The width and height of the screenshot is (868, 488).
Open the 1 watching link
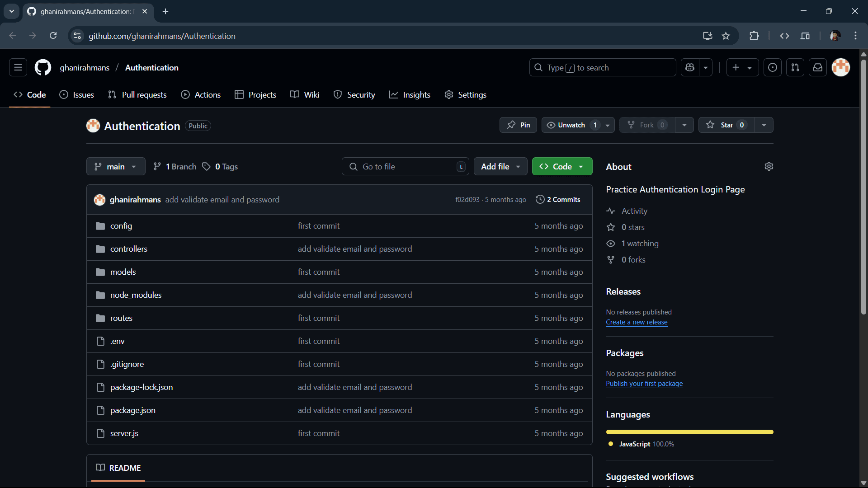(640, 244)
